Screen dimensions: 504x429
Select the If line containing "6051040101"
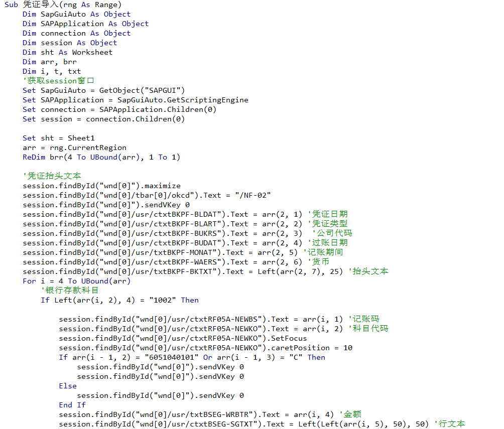[192, 358]
